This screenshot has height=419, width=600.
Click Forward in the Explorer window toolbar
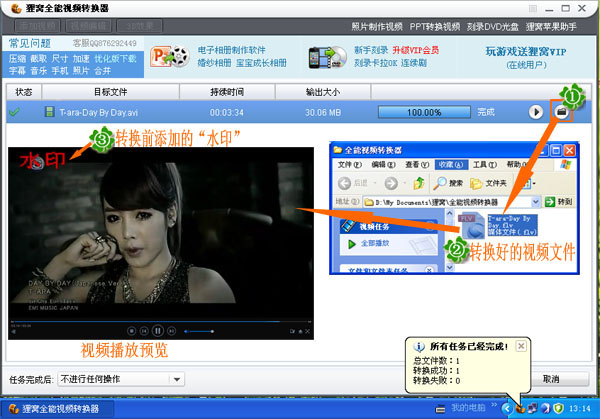click(391, 183)
